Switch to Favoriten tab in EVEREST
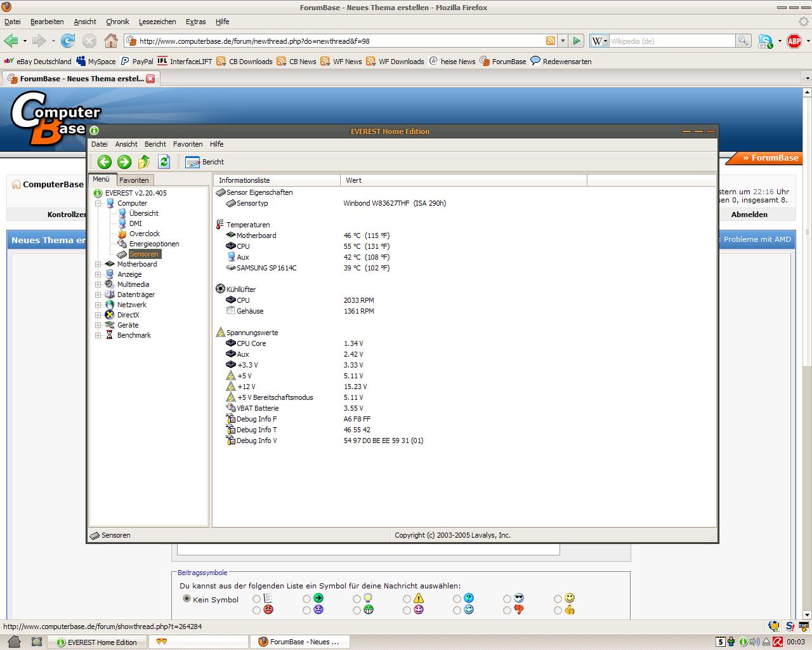Viewport: 812px width, 650px height. pos(134,180)
